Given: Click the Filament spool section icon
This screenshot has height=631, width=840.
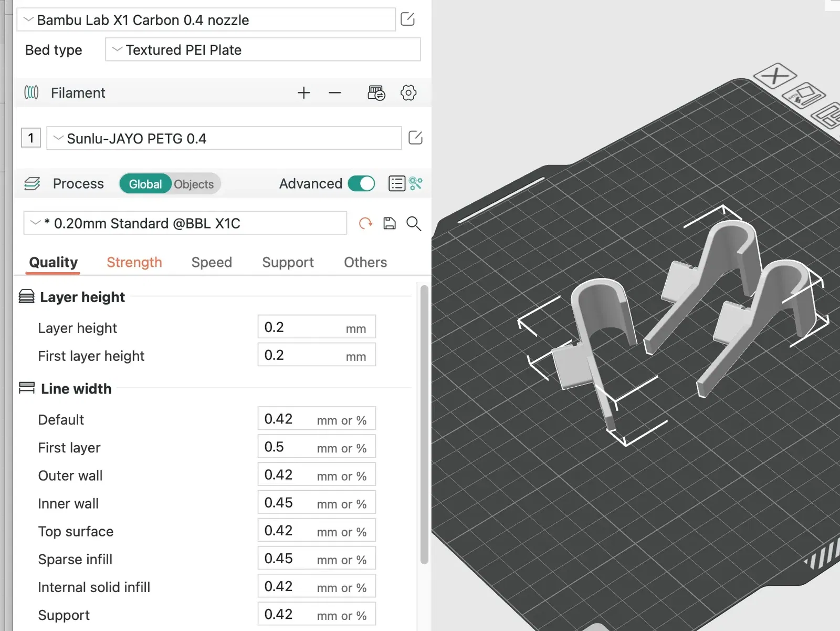Looking at the screenshot, I should [31, 92].
